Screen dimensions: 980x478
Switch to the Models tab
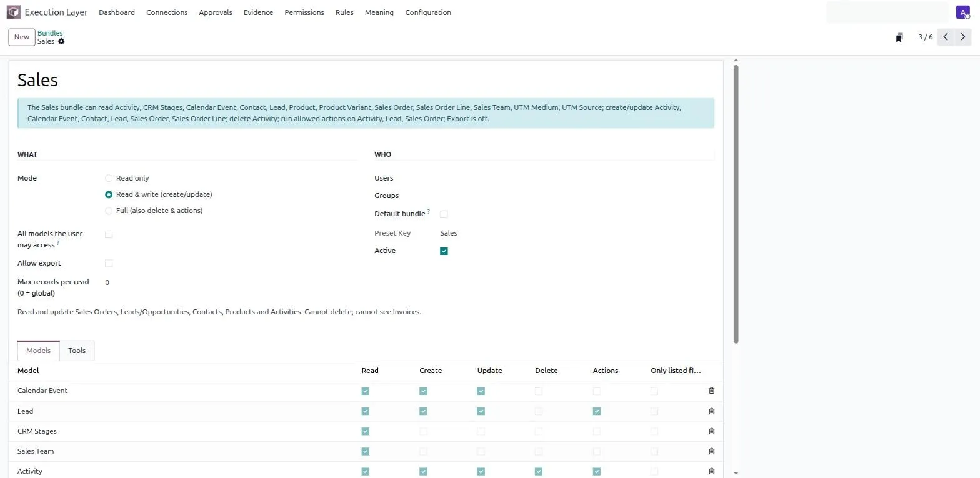pos(39,351)
